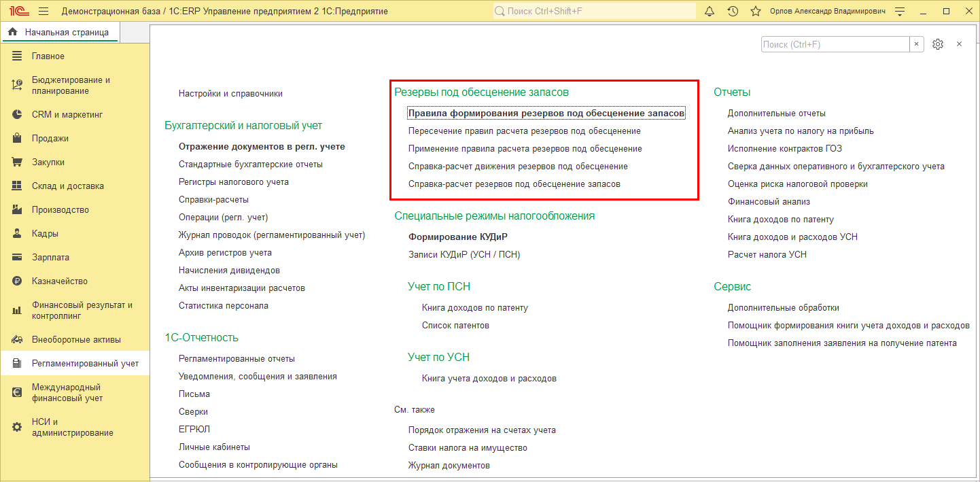Click the Финансовый результат chart icon
Screen dimensions: 980x482
click(x=18, y=311)
